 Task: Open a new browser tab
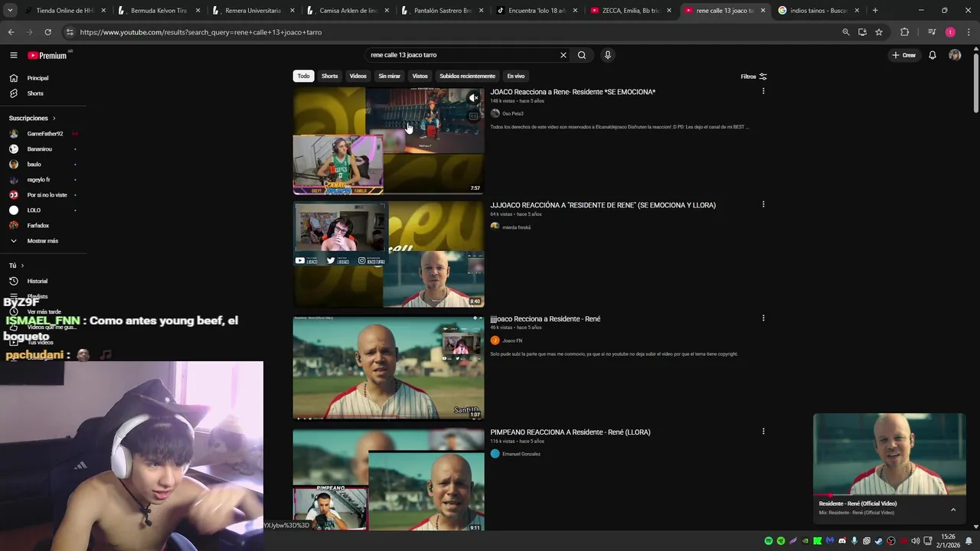(875, 11)
